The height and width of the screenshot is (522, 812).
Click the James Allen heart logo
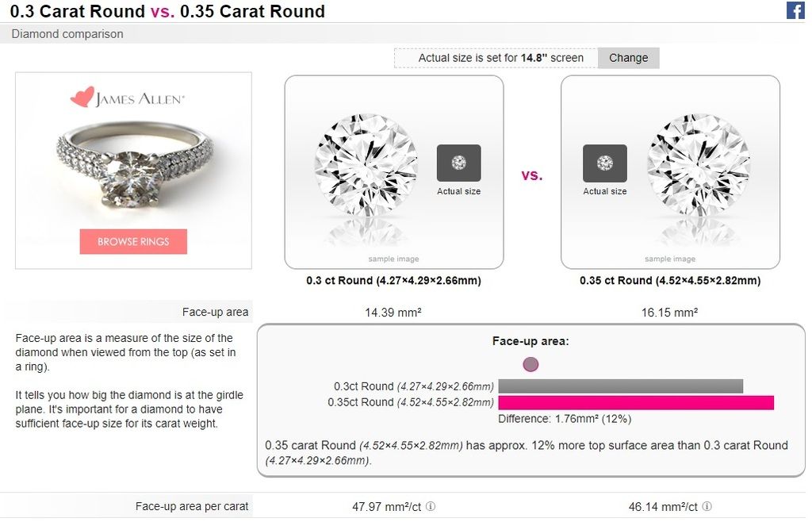(x=82, y=98)
